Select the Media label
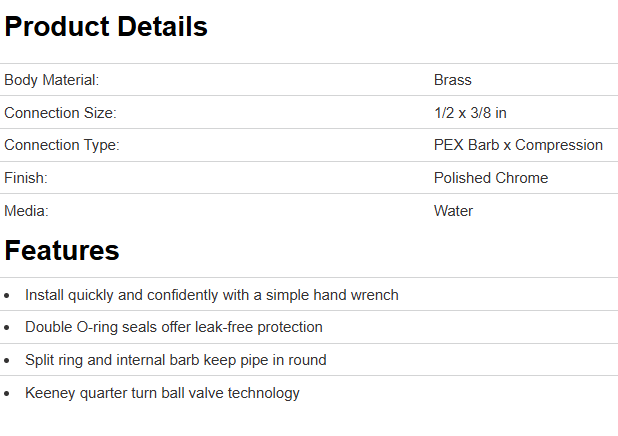Viewport: 618px width, 436px height. pyautogui.click(x=26, y=211)
